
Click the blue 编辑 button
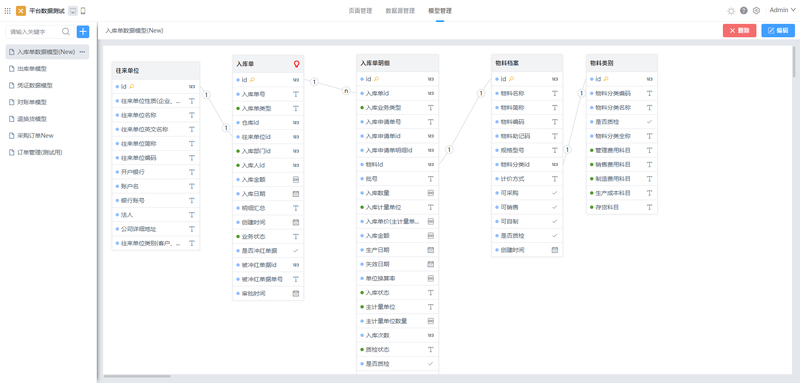pyautogui.click(x=778, y=31)
